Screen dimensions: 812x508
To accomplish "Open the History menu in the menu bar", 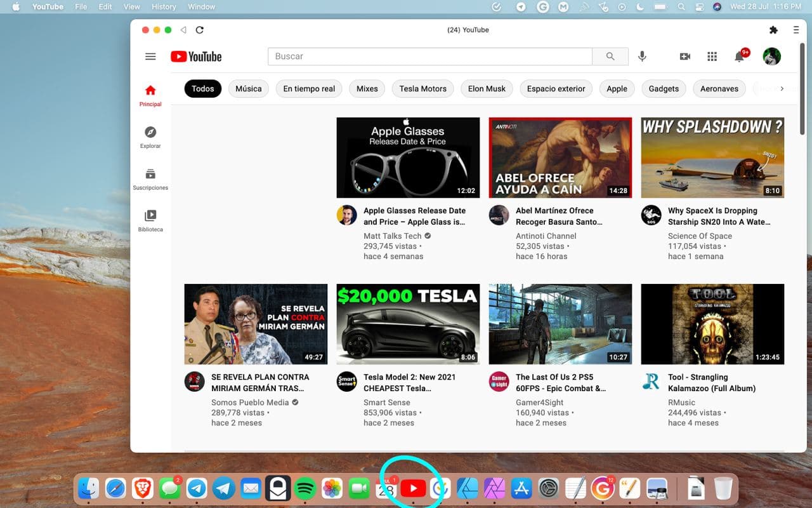I will 164,7.
